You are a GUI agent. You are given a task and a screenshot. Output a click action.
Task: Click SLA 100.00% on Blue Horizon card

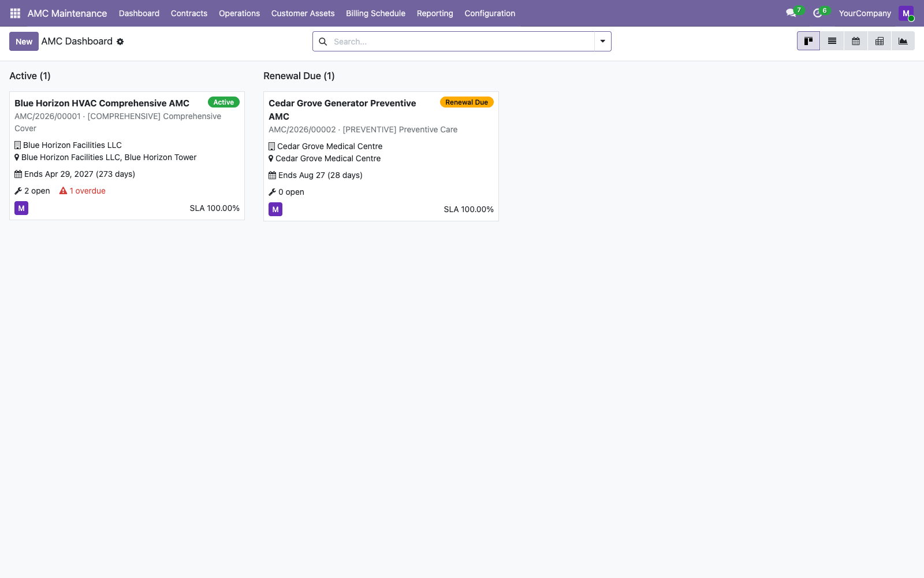point(214,208)
